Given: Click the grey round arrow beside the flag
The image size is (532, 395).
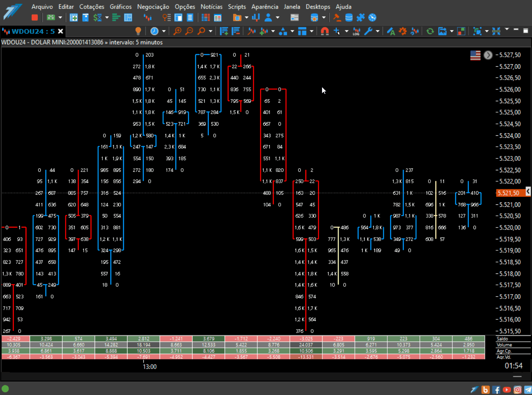Looking at the screenshot, I should tap(488, 55).
